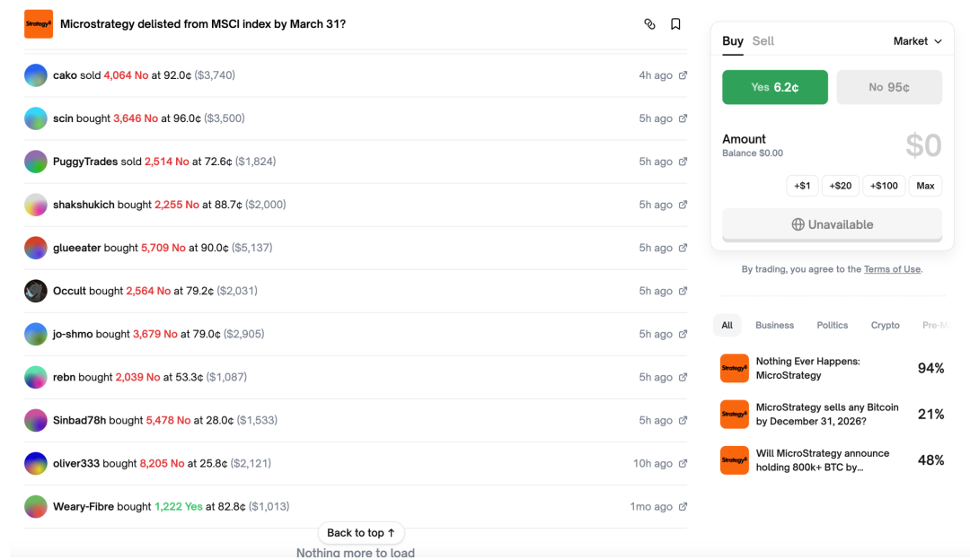
Task: Open cako's username link
Action: 65,75
